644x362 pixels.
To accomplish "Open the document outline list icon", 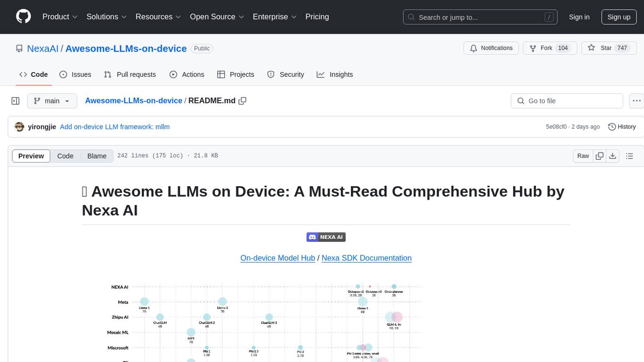I will point(629,156).
